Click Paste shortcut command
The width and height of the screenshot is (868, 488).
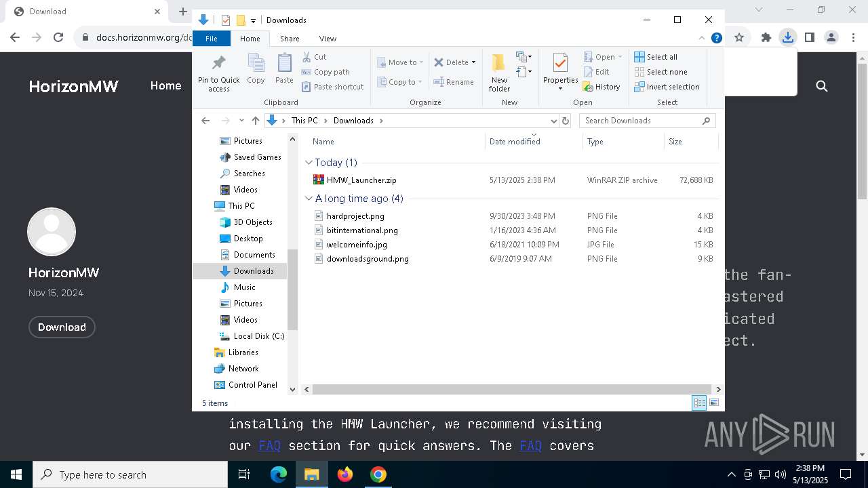332,87
